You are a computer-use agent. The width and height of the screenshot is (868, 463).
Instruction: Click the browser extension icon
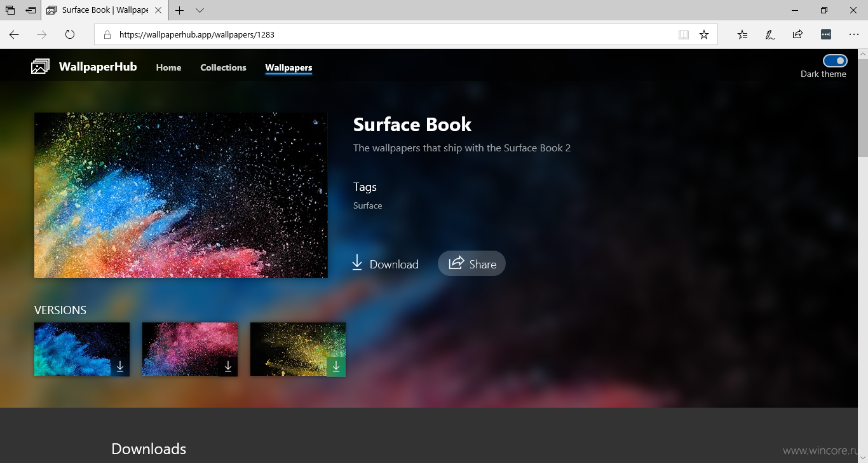(826, 34)
